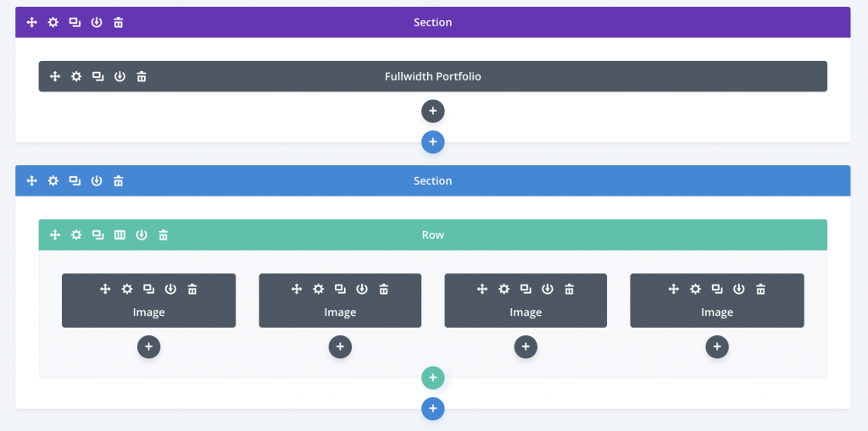Add module under the first Image column

(x=149, y=347)
